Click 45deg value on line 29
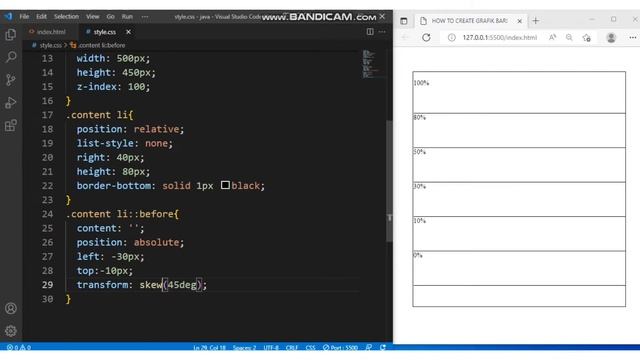 pyautogui.click(x=182, y=284)
